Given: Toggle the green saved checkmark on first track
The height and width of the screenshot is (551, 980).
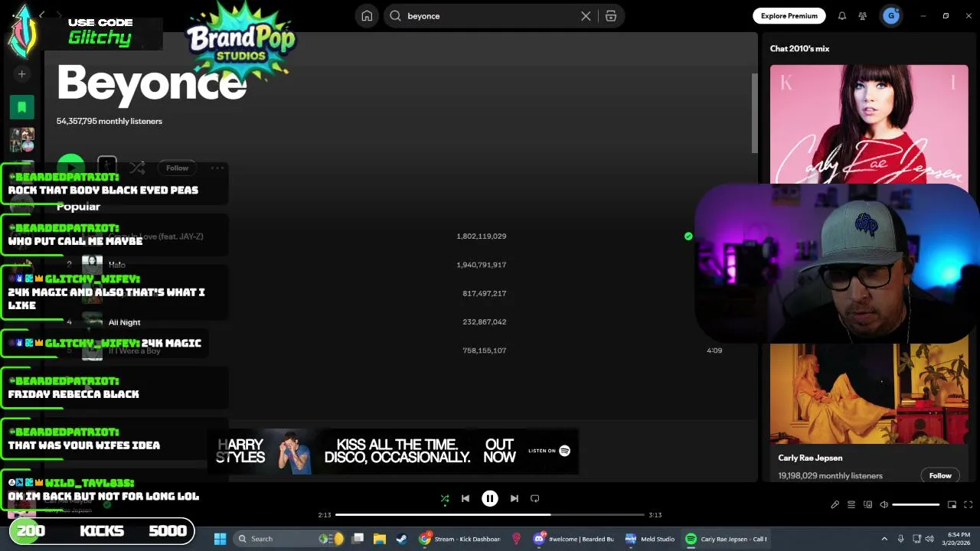Looking at the screenshot, I should click(x=688, y=236).
